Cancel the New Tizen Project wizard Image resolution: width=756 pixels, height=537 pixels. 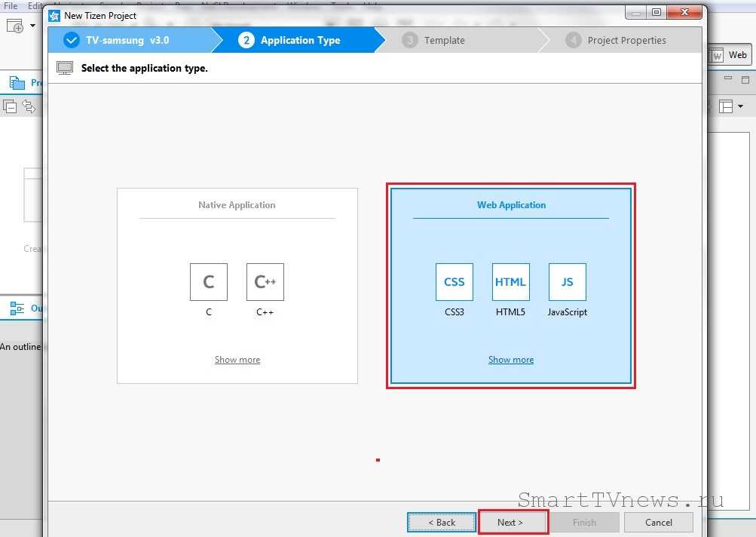658,522
